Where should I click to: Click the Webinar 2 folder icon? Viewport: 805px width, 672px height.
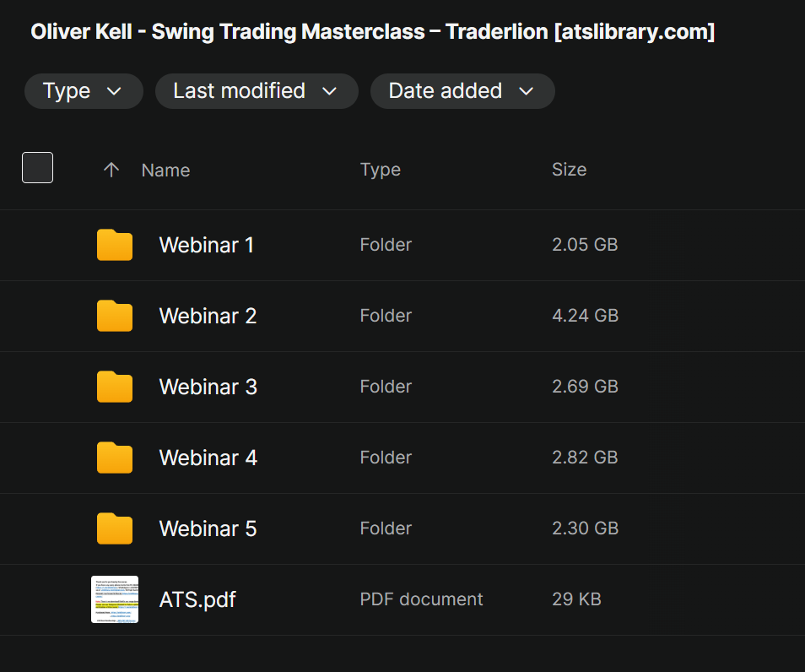(115, 316)
